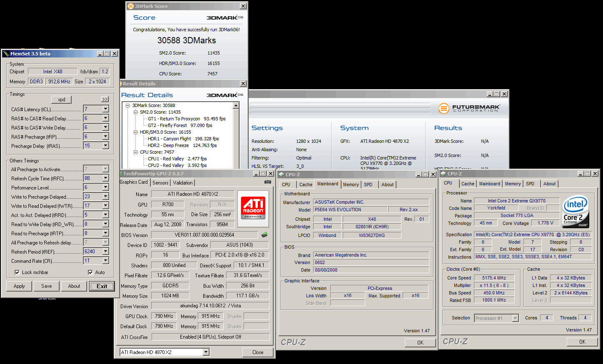
Task: Select the HDR2 - Deep Freeze row
Action: 182,145
